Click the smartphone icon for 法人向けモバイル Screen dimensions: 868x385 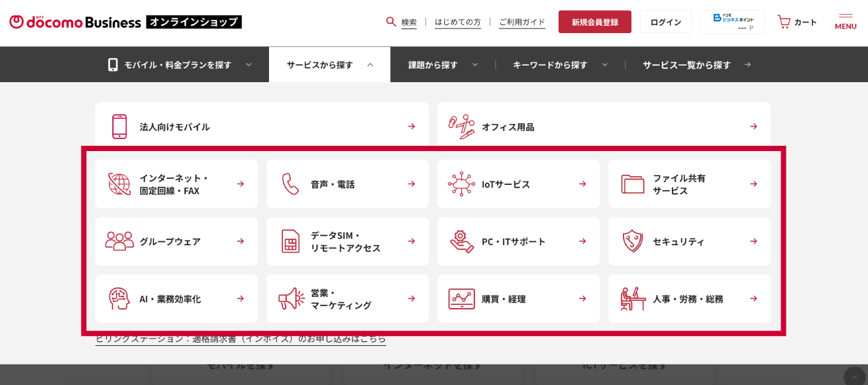119,127
